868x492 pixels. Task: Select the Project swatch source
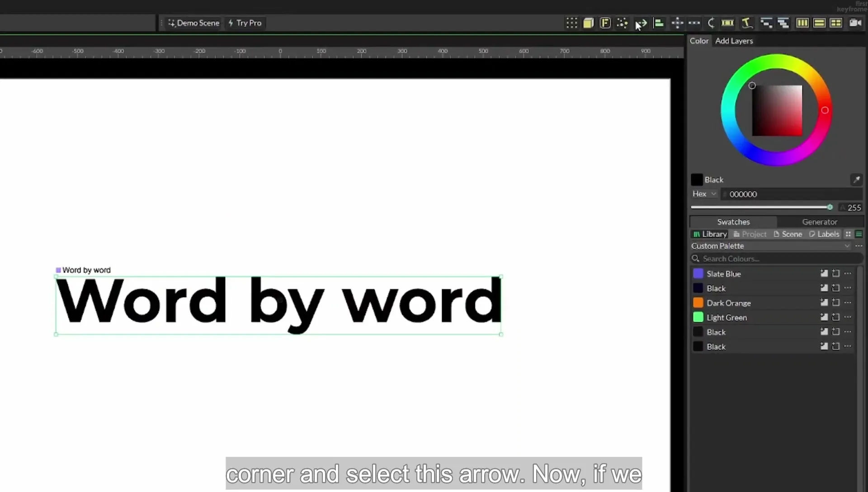[750, 234]
